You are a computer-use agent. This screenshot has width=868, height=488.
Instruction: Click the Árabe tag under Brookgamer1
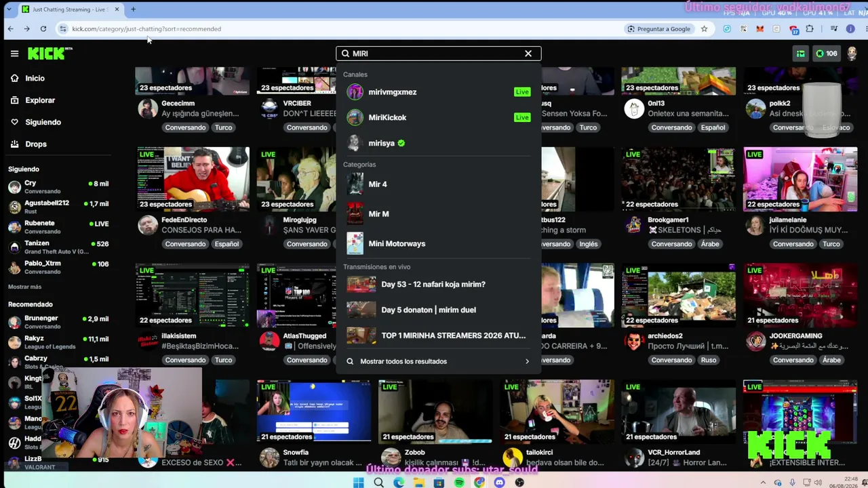pyautogui.click(x=709, y=244)
